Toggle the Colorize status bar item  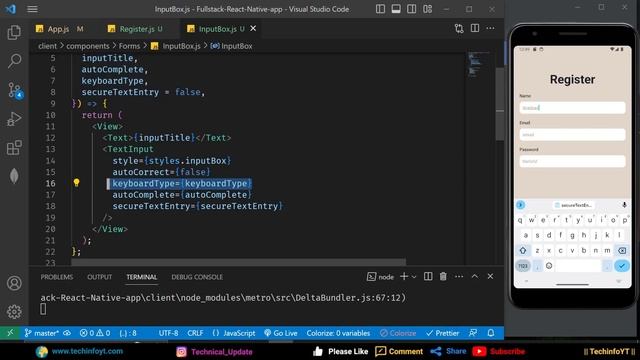point(398,333)
